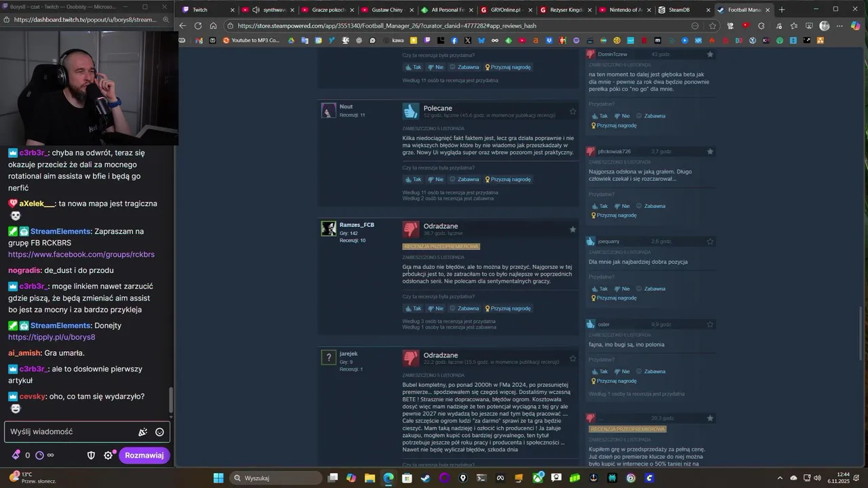
Task: Open Steam from the taskbar
Action: click(425, 478)
